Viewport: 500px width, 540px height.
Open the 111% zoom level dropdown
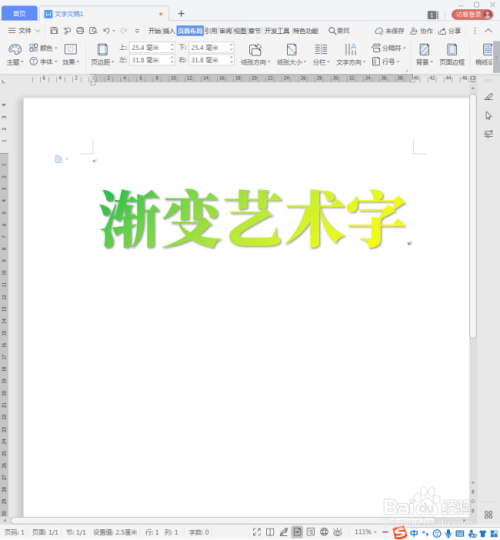coord(365,532)
